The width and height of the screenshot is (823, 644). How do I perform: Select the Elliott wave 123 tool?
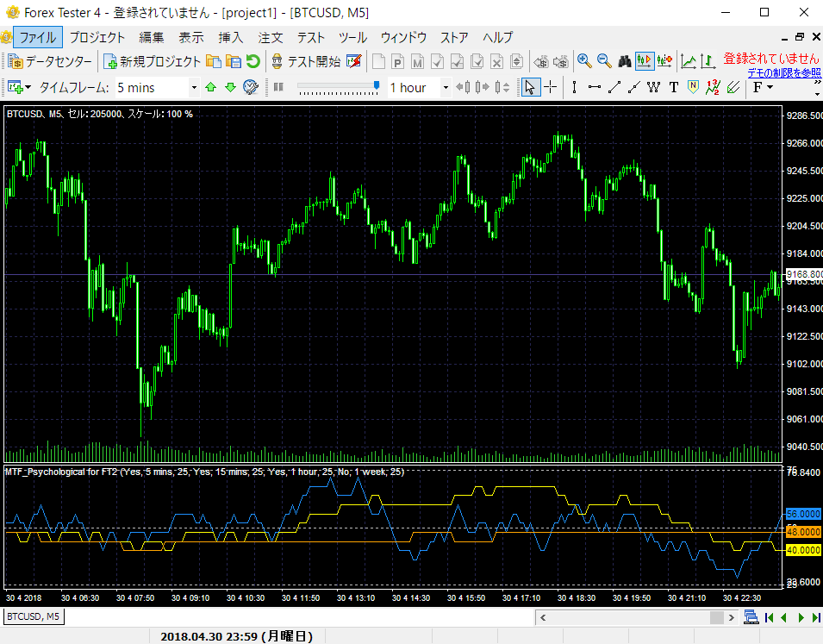pos(713,87)
